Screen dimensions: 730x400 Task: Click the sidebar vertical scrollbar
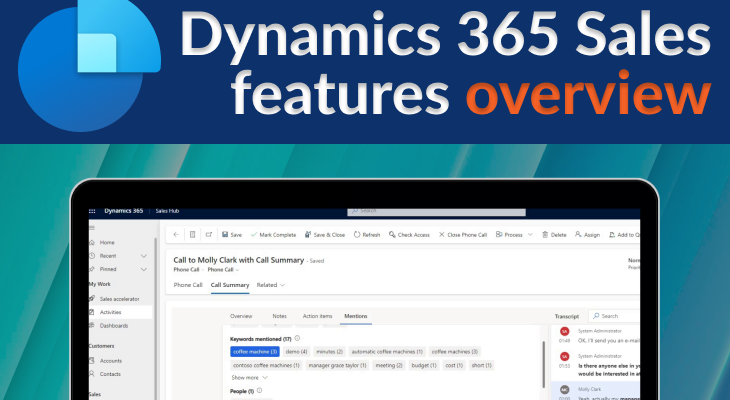point(155,319)
